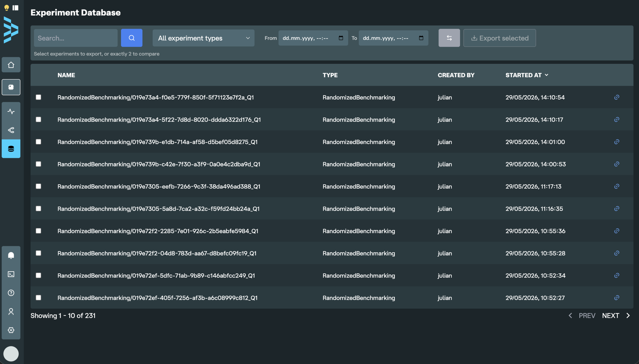Copy link for experiment started 14:10:54

point(617,97)
